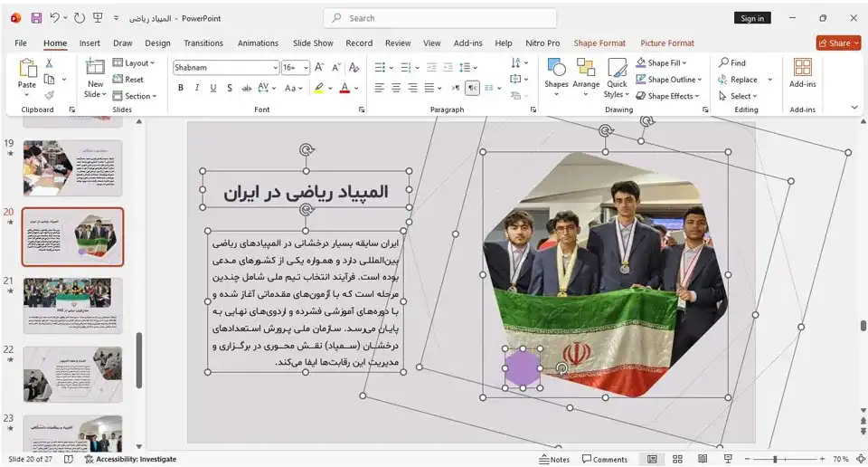
Task: Align text to the right
Action: (412, 88)
